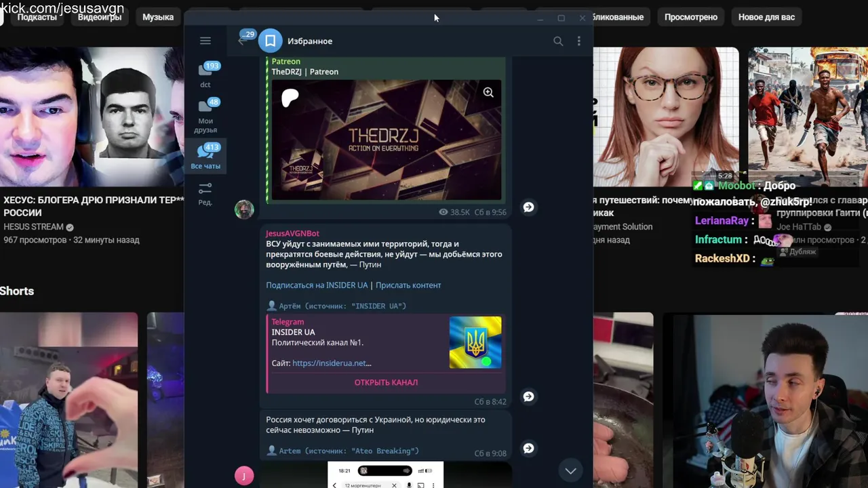Image resolution: width=868 pixels, height=488 pixels.
Task: Open the Ред. folder editor
Action: (205, 194)
